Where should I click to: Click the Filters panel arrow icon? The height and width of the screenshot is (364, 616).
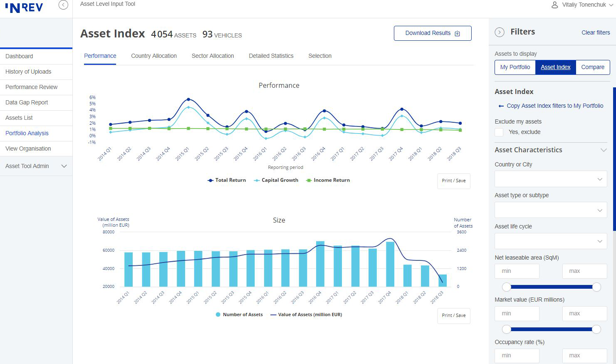[499, 32]
